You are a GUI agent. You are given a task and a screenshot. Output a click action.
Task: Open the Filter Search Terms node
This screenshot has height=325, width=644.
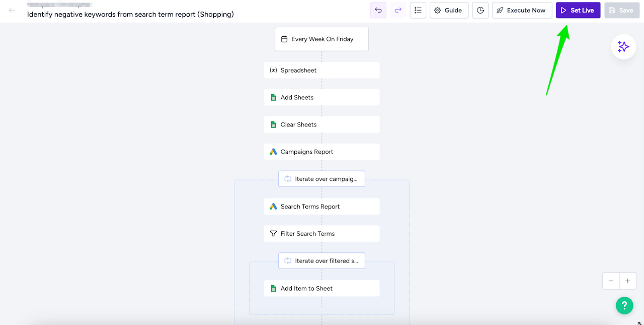pos(321,234)
